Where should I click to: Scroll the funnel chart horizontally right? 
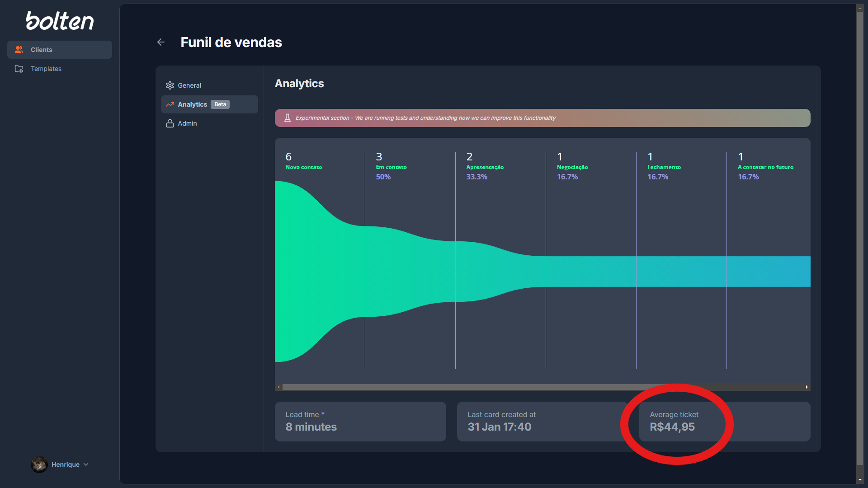tap(807, 387)
